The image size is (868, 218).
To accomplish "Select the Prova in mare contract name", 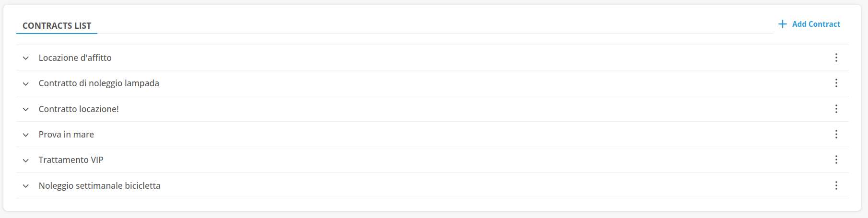I will point(66,134).
